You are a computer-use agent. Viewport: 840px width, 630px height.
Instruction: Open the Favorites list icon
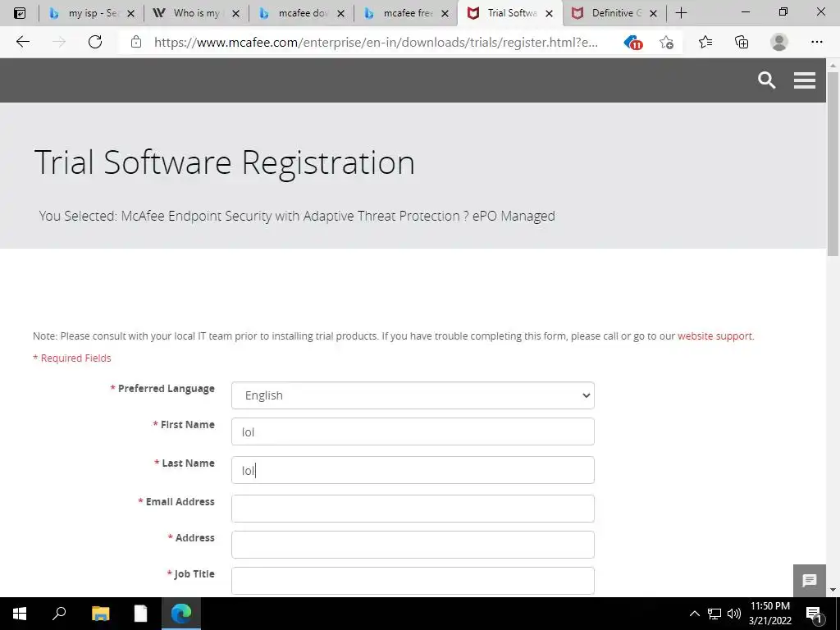click(705, 42)
